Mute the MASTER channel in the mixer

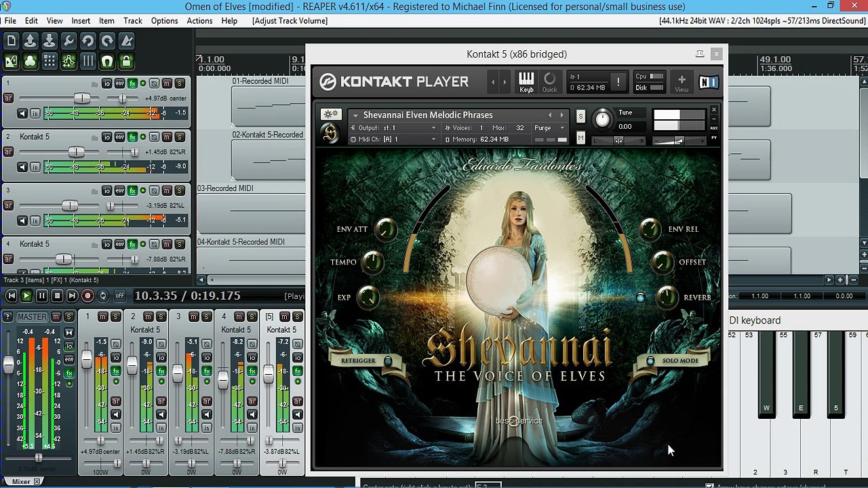(x=56, y=317)
